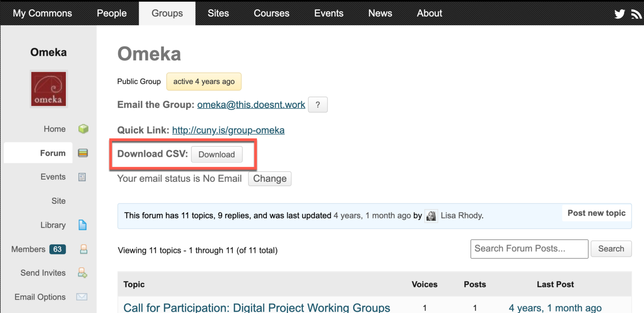Open the last post '4 years, 1 month ago' in topic row
The height and width of the screenshot is (313, 644).
(x=555, y=308)
